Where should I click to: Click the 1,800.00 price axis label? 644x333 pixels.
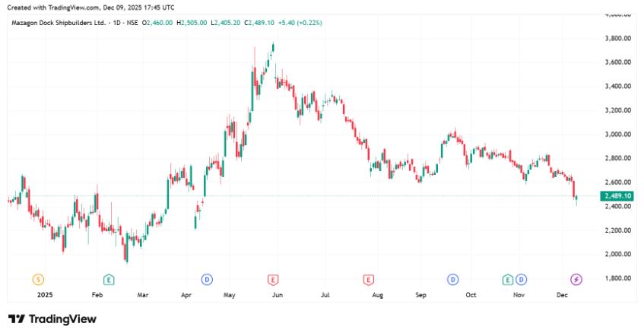point(617,278)
